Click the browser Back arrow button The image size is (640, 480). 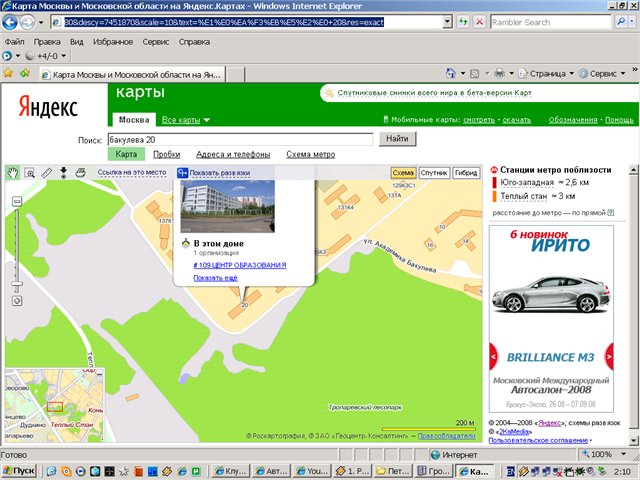pos(10,22)
